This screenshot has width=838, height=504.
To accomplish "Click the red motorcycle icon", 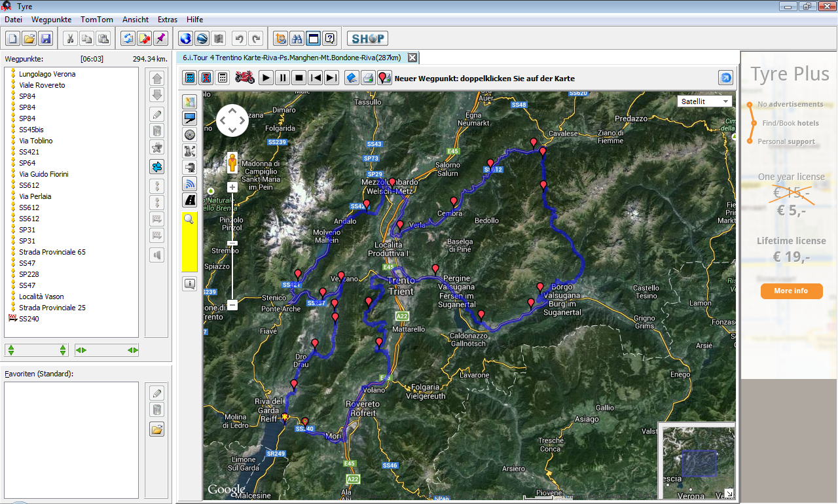I will click(245, 78).
